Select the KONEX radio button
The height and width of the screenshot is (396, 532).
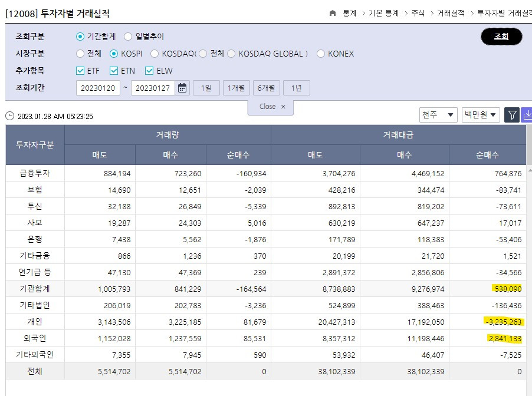[321, 54]
